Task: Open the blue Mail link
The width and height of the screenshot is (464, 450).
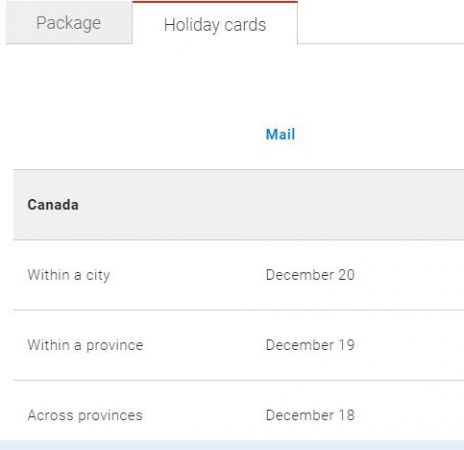Action: [280, 134]
